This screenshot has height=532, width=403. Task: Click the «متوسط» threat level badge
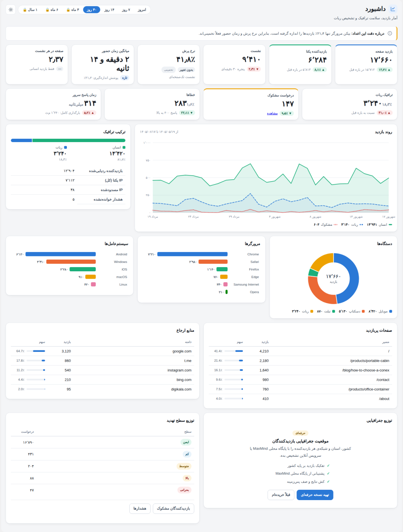pos(184,466)
